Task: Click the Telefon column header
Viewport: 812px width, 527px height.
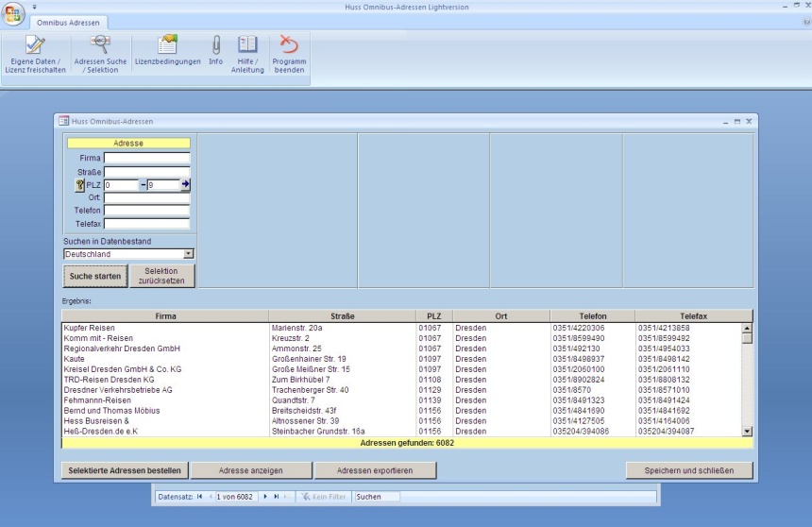Action: point(593,316)
